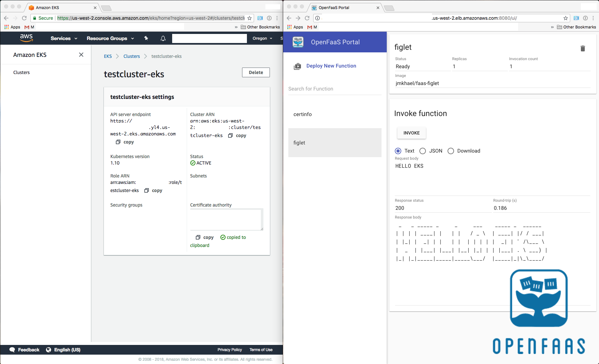Screen dimensions: 599x364
Task: Click the Deploy New Function link
Action: point(331,66)
